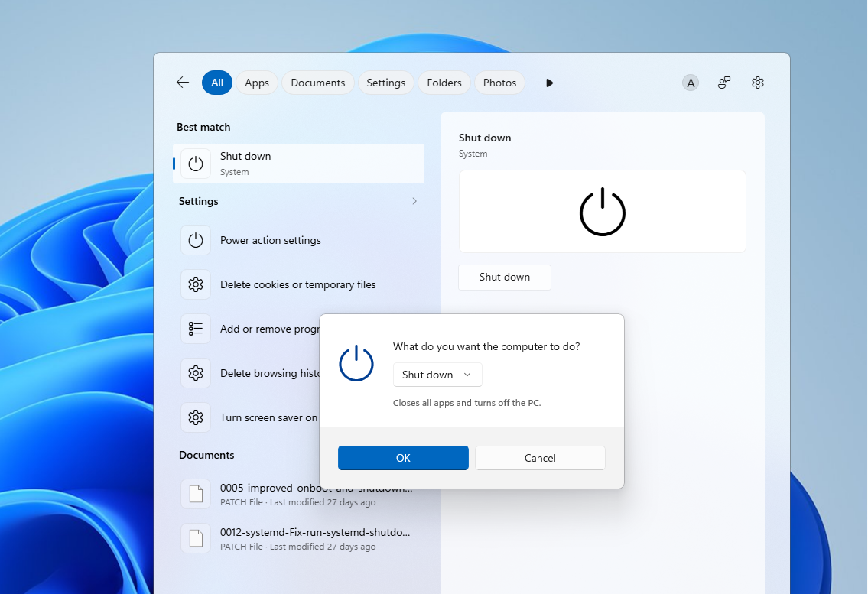Click gear icon for Delete cookies

click(196, 284)
